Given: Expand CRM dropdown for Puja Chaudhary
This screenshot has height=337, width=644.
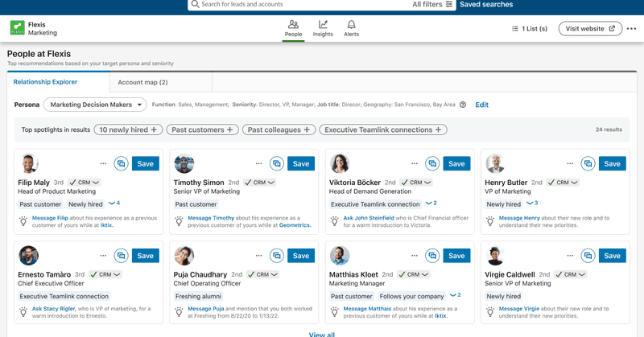Looking at the screenshot, I should [263, 274].
